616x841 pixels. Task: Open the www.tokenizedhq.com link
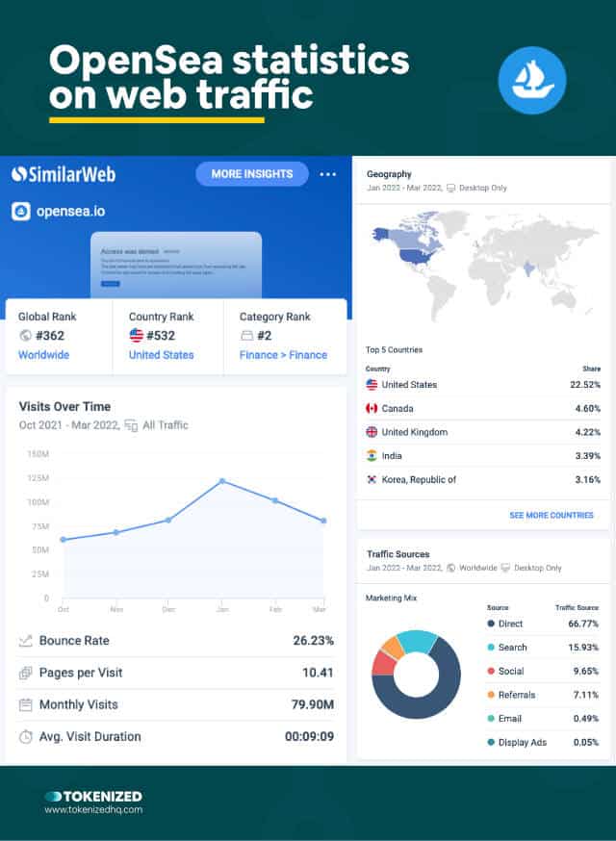(x=93, y=810)
